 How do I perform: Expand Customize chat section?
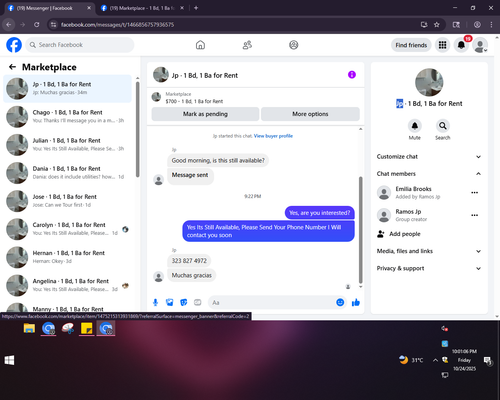pyautogui.click(x=429, y=157)
